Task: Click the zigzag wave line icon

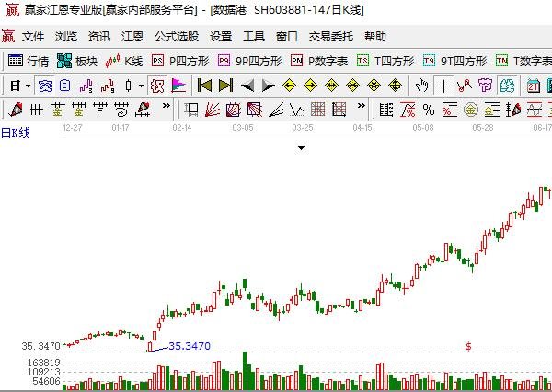Action: pos(297,110)
